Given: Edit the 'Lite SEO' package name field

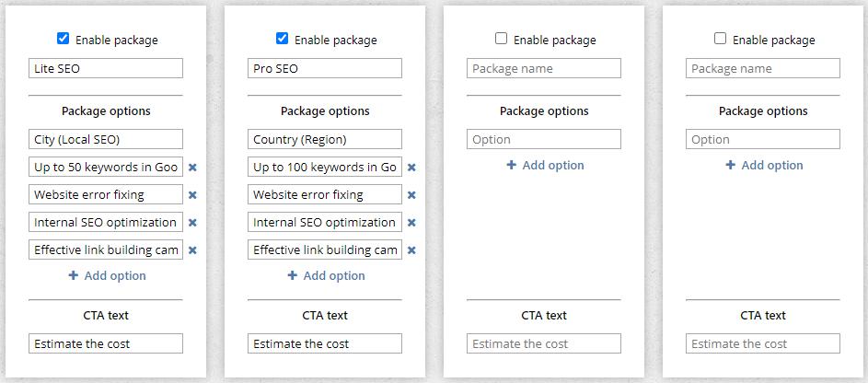Looking at the screenshot, I should click(x=105, y=68).
